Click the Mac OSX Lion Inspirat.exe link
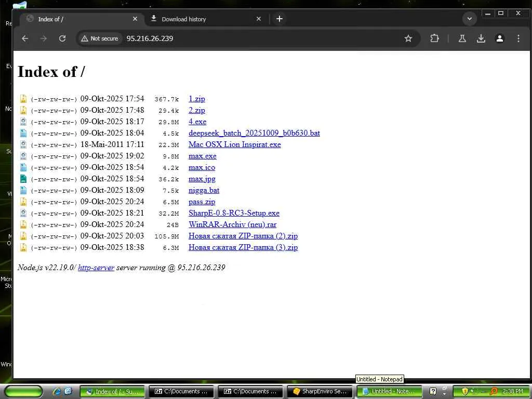The height and width of the screenshot is (399, 532). (235, 144)
